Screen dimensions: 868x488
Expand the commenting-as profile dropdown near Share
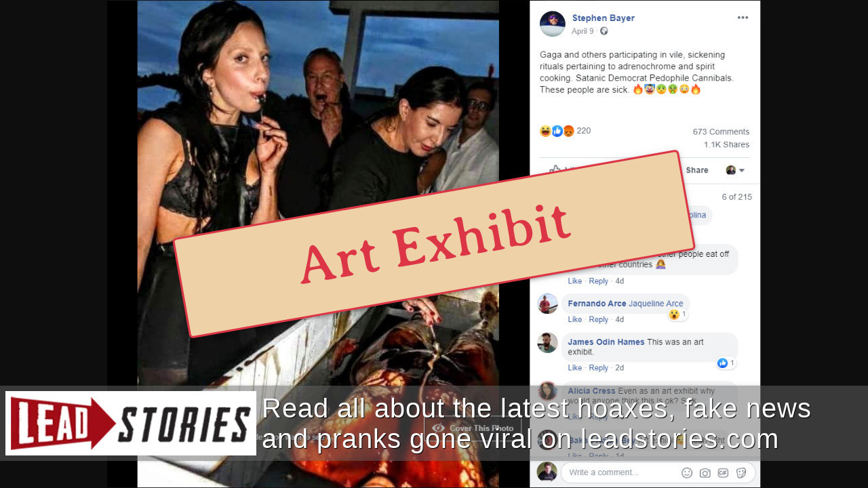[x=736, y=170]
